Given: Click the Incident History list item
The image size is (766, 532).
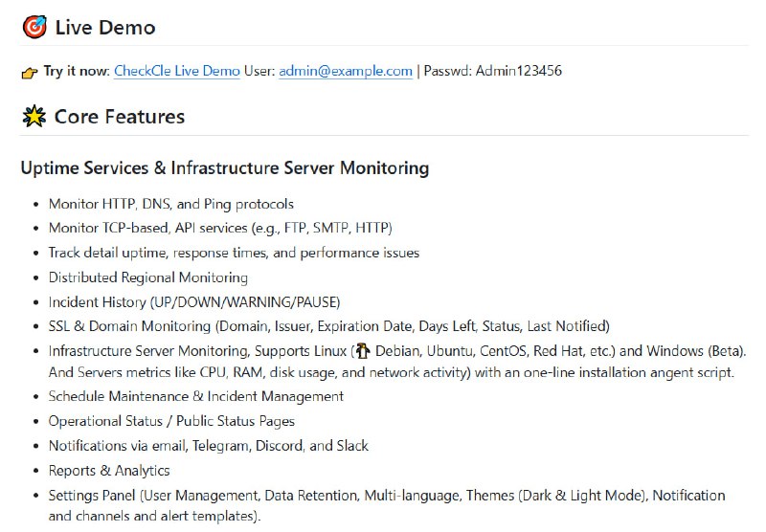Looking at the screenshot, I should coord(194,301).
